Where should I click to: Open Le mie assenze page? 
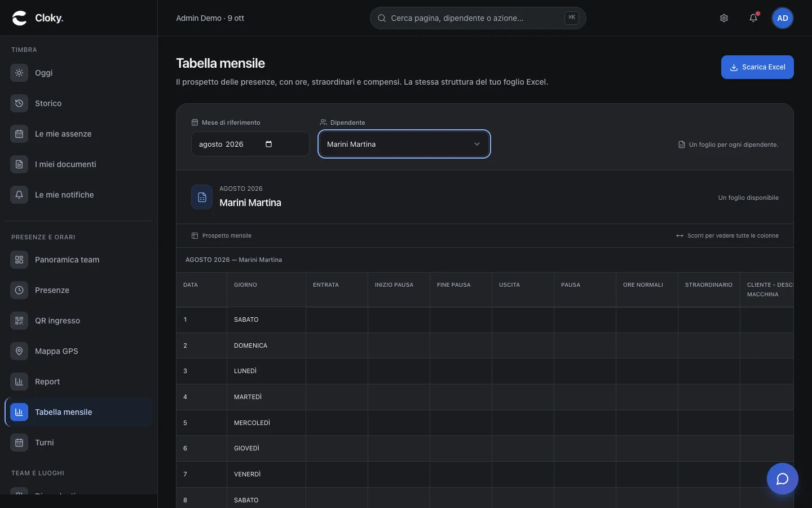[x=78, y=134]
